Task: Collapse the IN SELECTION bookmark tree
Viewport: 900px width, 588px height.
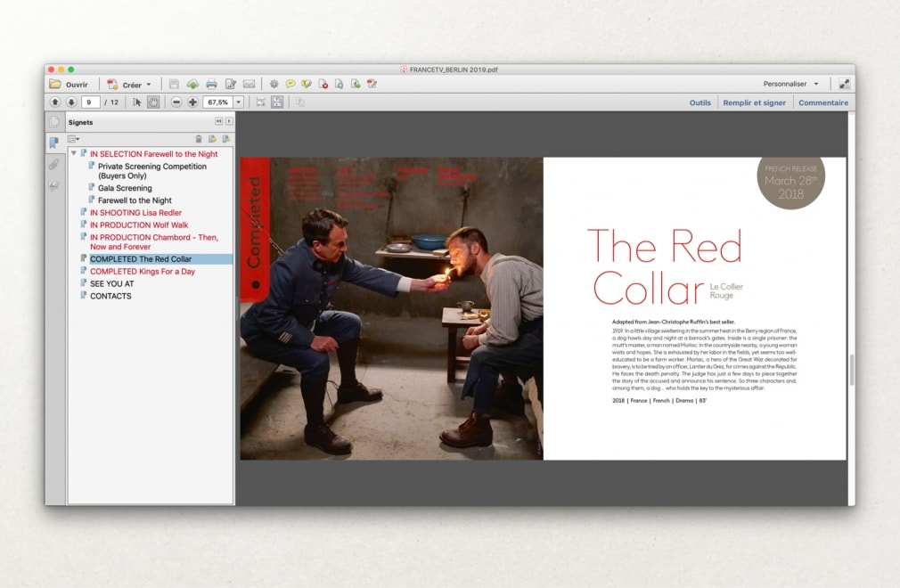Action: 74,154
